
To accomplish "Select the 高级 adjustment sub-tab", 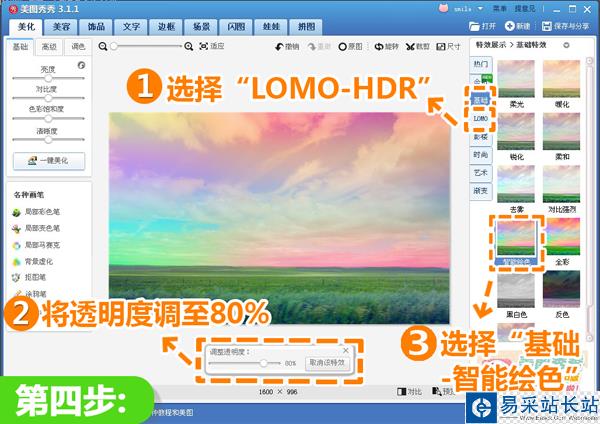I will click(49, 47).
